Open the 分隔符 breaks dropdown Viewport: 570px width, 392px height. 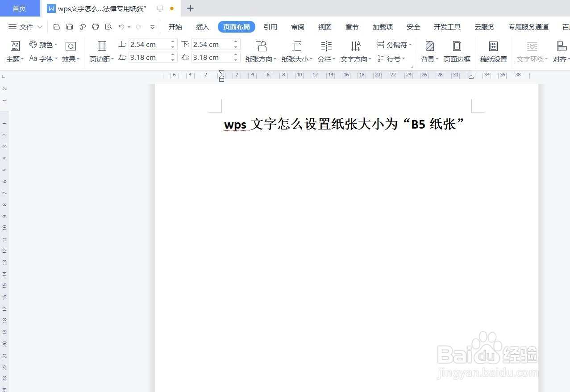[394, 45]
